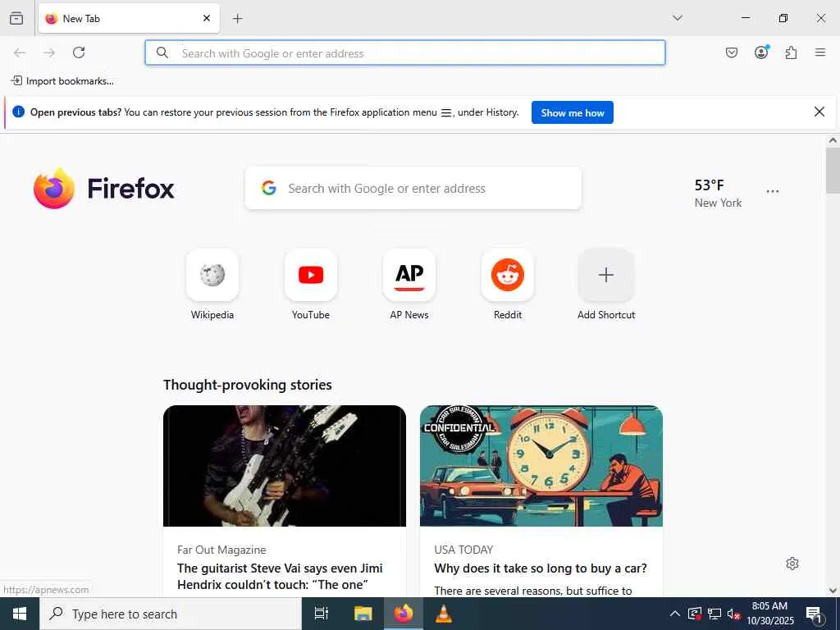Open the Steve Vai headline link

280,577
